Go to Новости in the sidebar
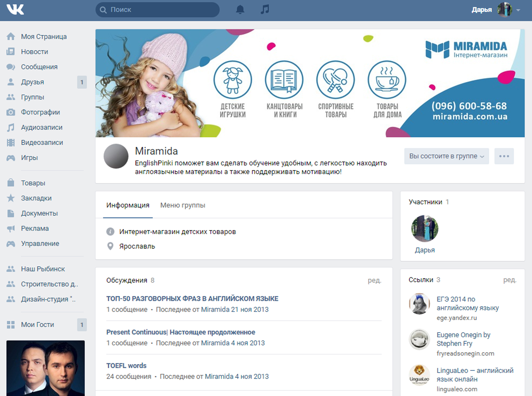Viewport: 532px width, 396px height. point(35,52)
